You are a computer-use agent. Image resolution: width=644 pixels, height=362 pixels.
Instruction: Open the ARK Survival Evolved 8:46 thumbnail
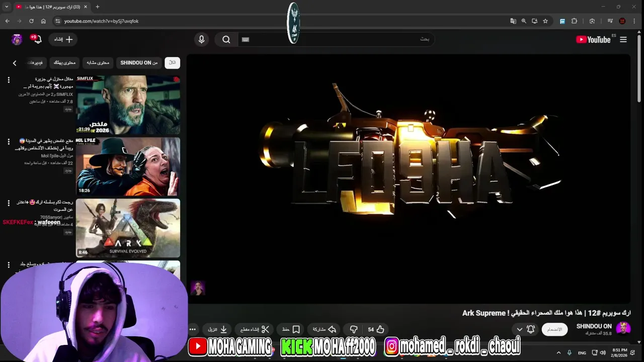[128, 228]
